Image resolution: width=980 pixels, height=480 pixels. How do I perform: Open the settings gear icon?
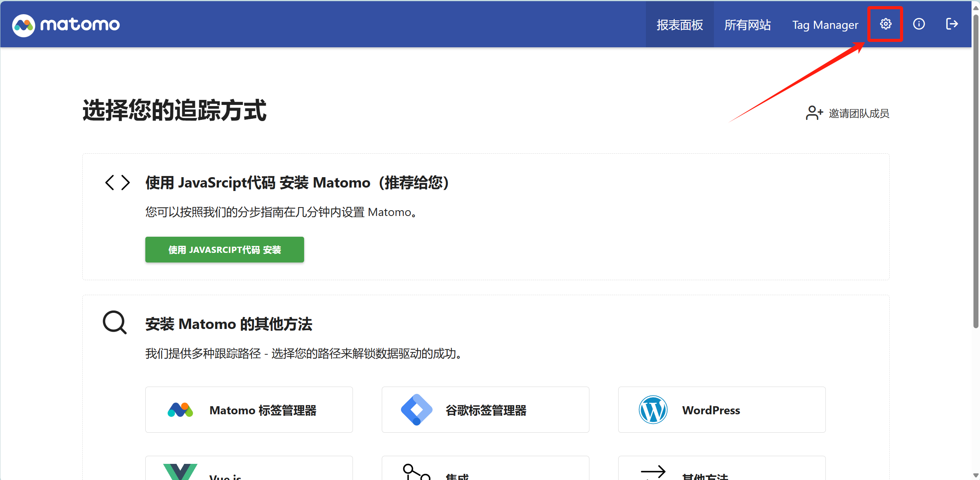pyautogui.click(x=885, y=24)
